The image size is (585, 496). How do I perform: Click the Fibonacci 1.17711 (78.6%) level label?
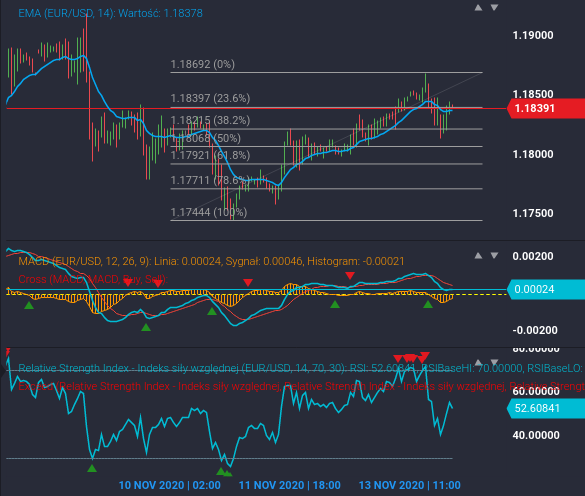coord(210,180)
